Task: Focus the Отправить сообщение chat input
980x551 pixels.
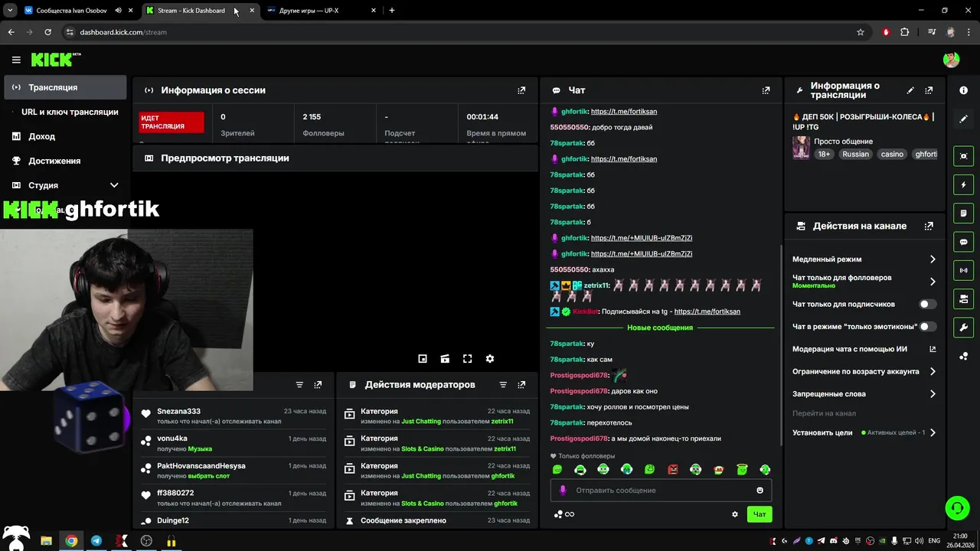Action: (661, 491)
